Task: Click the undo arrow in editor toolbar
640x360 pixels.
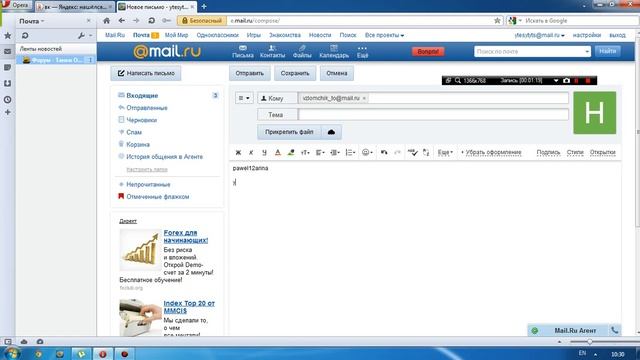Action: pos(384,153)
